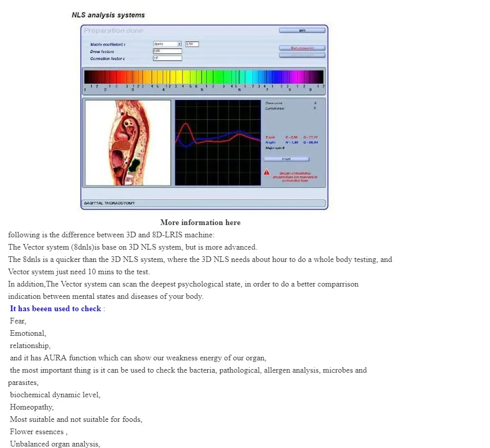This screenshot has height=448, width=490.
Task: Click the line 'indication between mental states and diseases'
Action: pos(106,296)
